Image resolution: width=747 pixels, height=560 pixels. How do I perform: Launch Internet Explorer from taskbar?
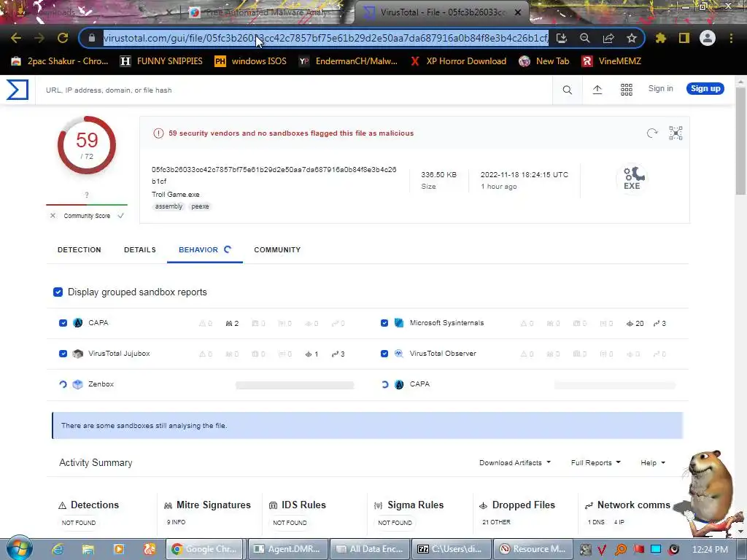click(x=58, y=549)
